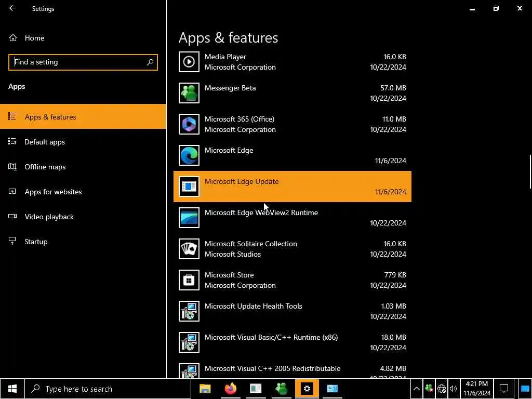Click the Apps for websites icon
This screenshot has width=532, height=399.
click(x=12, y=191)
